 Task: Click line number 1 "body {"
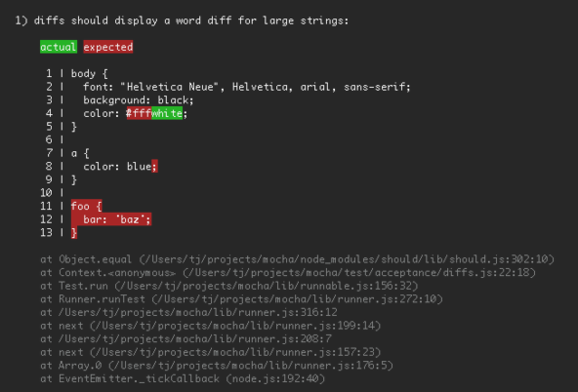click(x=77, y=73)
